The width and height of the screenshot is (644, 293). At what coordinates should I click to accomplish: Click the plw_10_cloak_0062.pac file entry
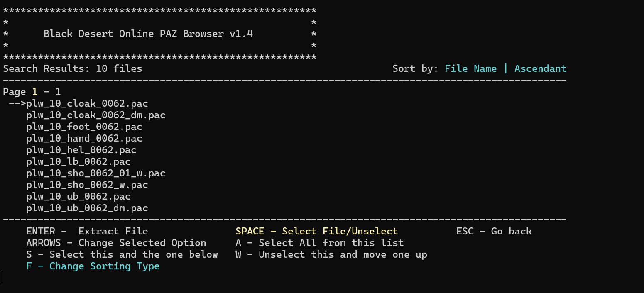point(87,103)
